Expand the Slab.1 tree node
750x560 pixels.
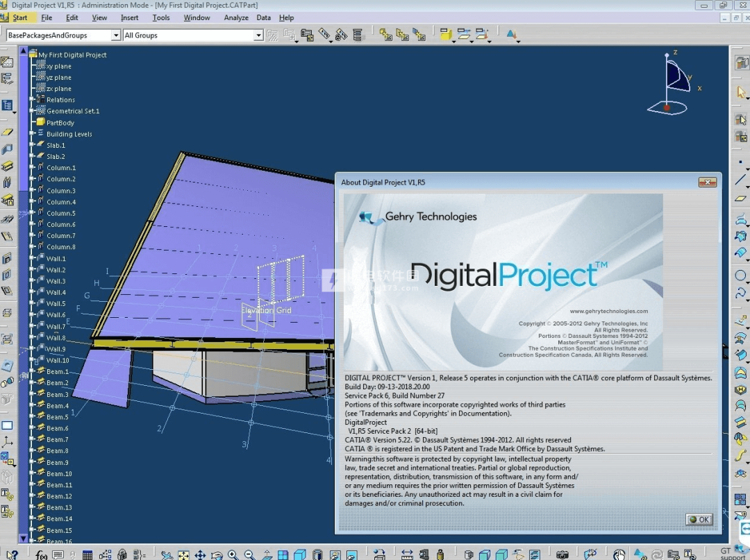[x=31, y=144]
